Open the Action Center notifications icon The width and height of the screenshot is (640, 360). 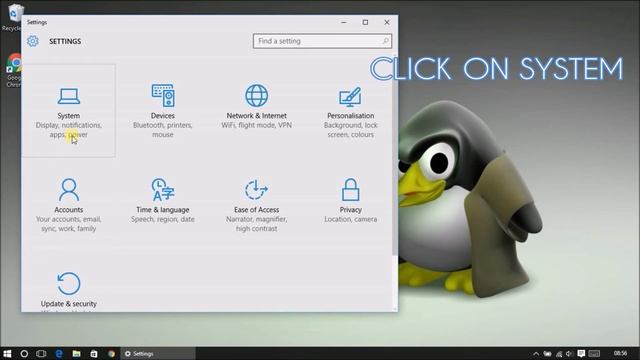pos(581,353)
